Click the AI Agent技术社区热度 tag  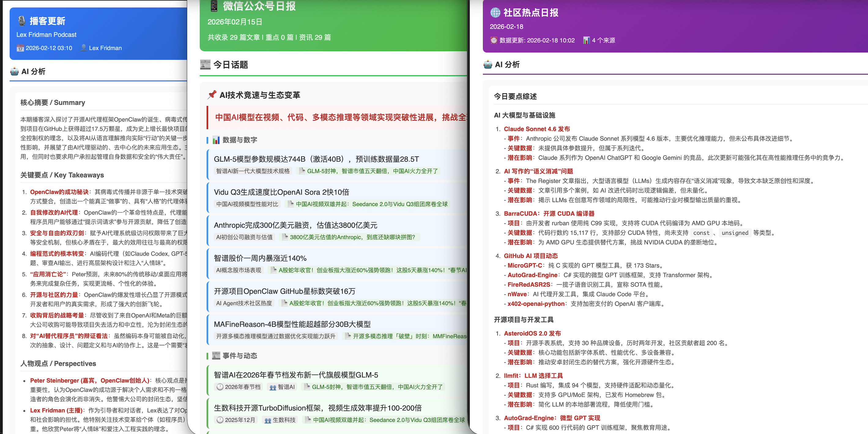click(x=244, y=303)
